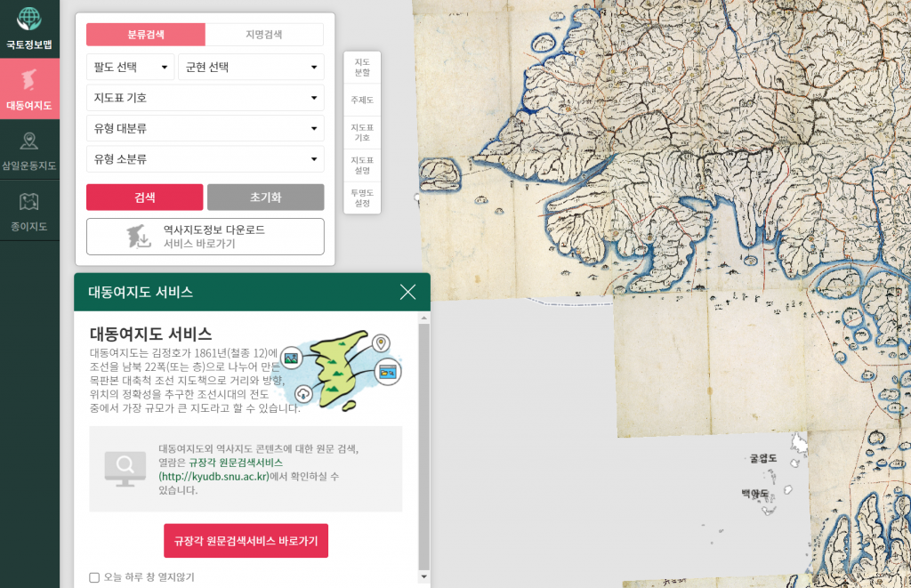
Task: Click the map download icon in download button
Action: coord(139,237)
